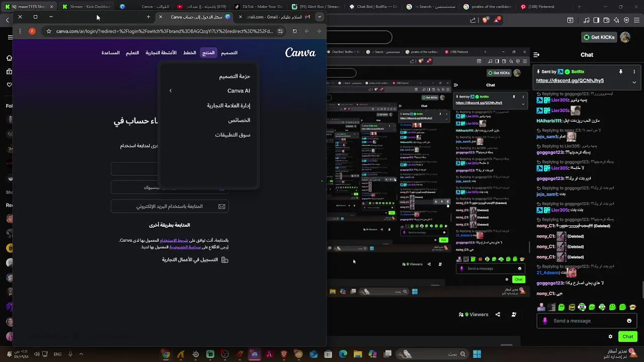Open Discord from taskbar
The height and width of the screenshot is (362, 644).
(x=254, y=354)
